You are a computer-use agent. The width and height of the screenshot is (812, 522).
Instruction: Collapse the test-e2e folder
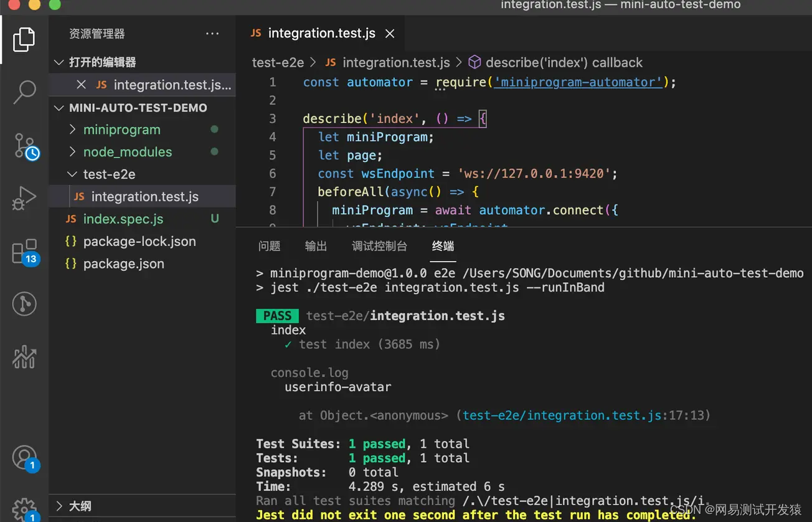[x=73, y=174]
